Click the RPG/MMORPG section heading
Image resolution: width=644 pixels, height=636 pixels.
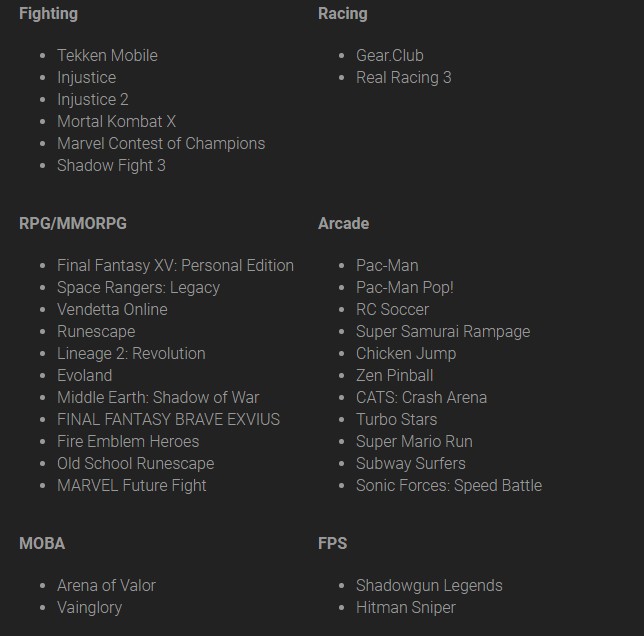(73, 223)
